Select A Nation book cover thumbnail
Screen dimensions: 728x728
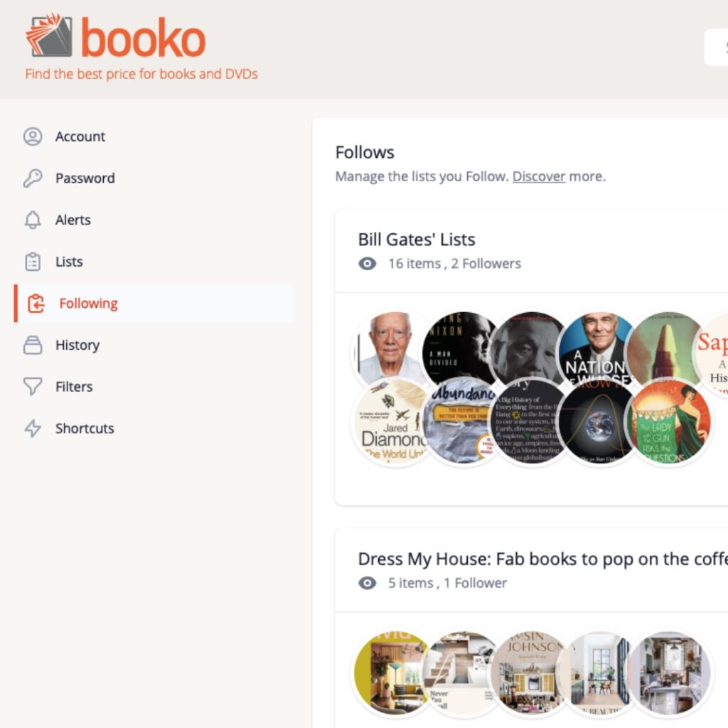[598, 353]
